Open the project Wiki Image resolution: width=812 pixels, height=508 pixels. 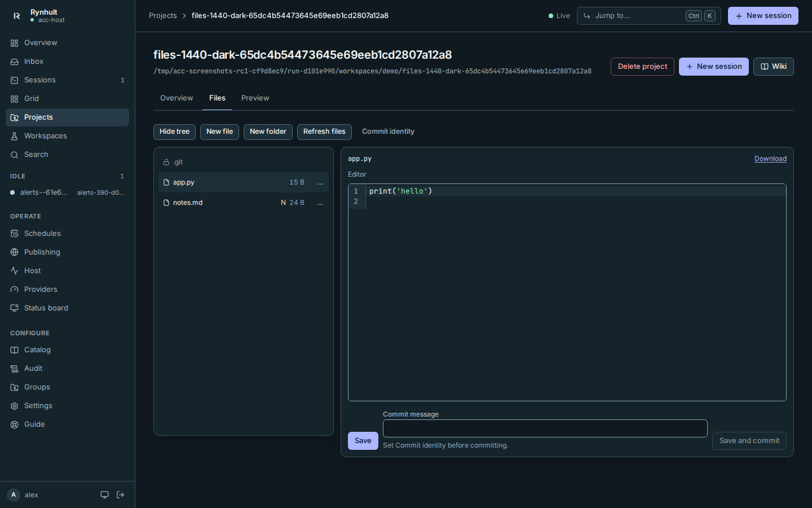click(773, 67)
